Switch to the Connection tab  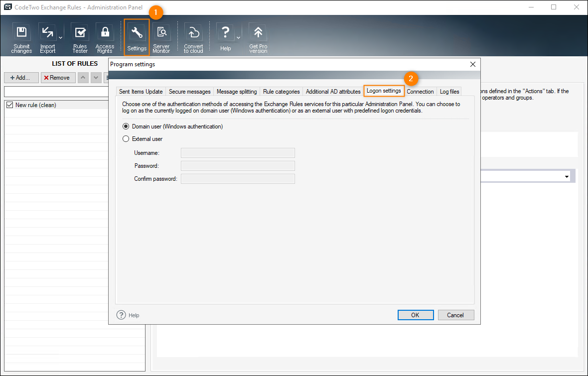click(420, 92)
